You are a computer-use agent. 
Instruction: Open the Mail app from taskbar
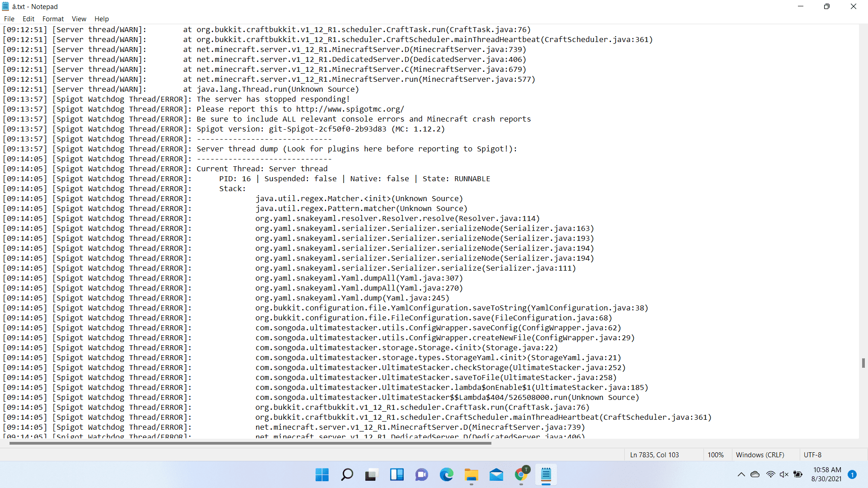(496, 474)
